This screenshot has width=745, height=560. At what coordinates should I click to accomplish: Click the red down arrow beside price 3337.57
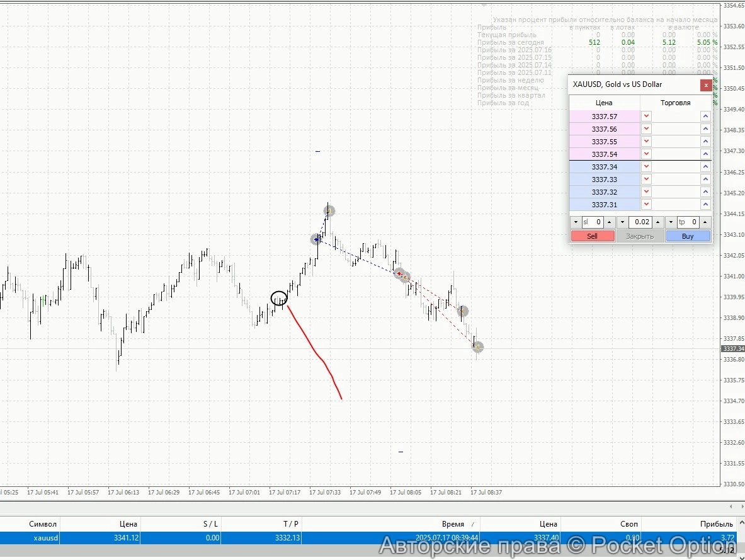pos(646,117)
